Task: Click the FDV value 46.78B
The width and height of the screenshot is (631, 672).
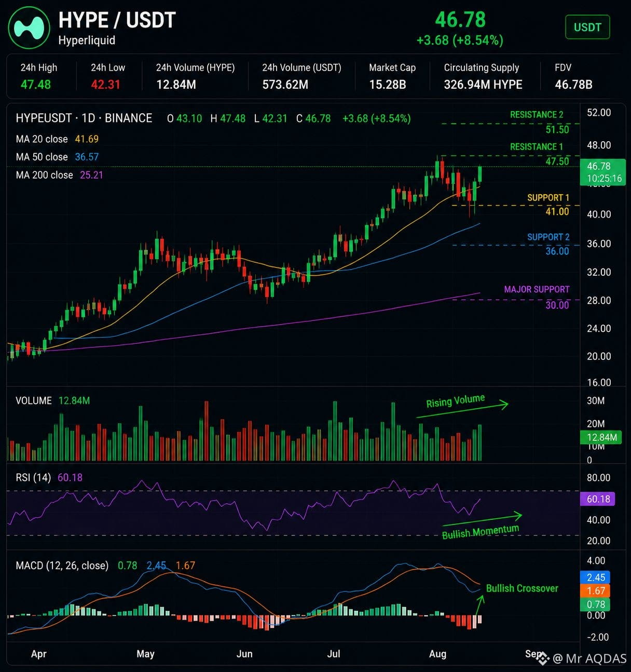Action: 573,84
